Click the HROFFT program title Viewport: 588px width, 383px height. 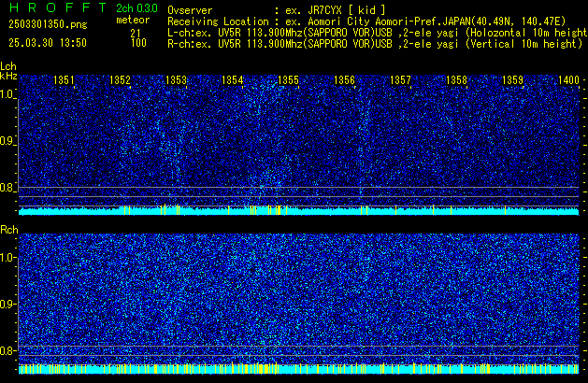coord(58,7)
